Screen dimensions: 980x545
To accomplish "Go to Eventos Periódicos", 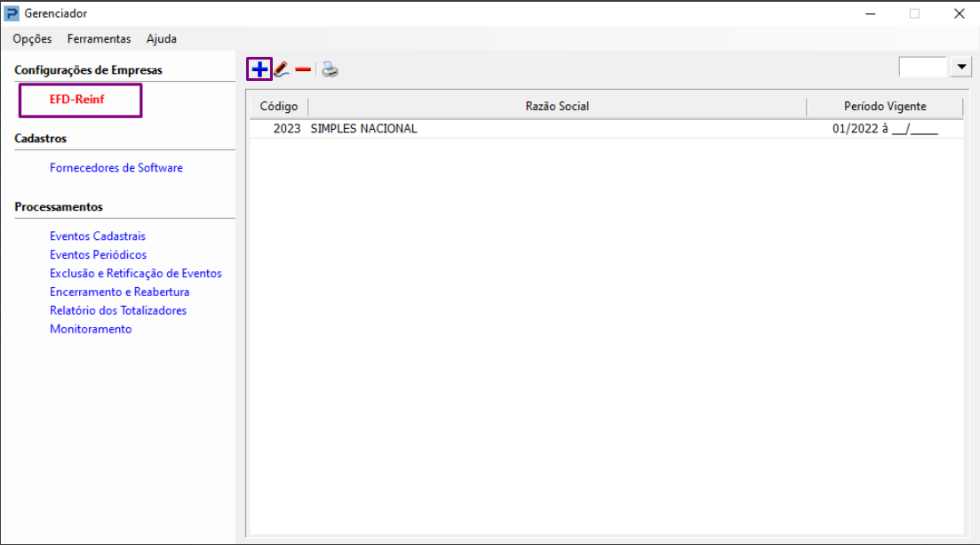I will coord(98,254).
